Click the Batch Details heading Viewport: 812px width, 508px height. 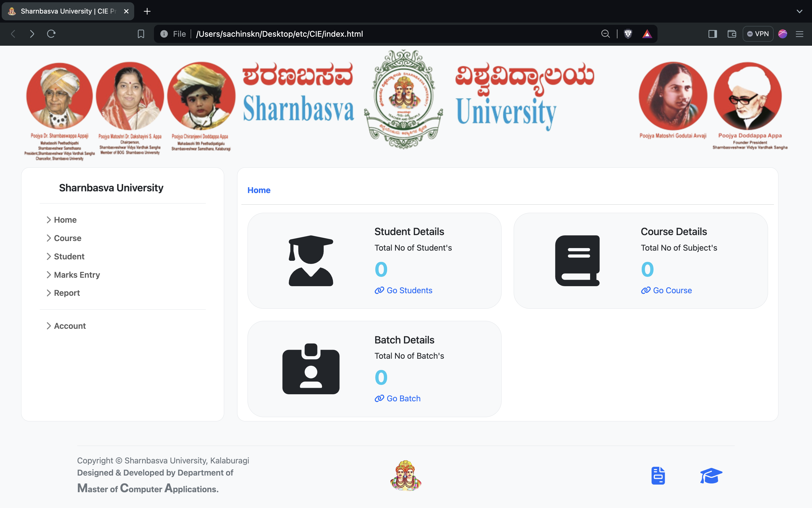(404, 340)
